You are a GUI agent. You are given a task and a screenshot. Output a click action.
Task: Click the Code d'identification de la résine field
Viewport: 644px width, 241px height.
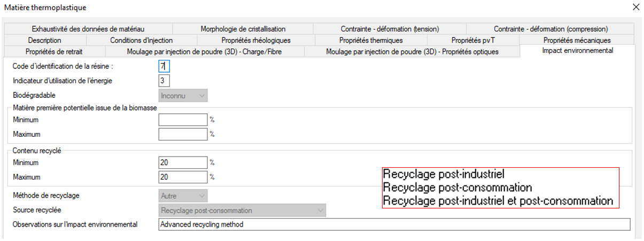tap(164, 66)
